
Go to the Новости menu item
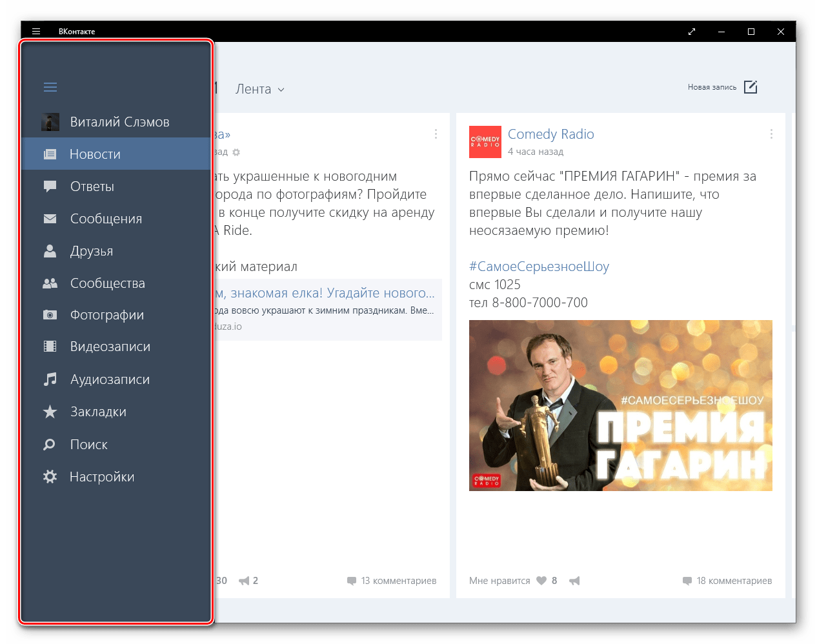click(x=116, y=154)
